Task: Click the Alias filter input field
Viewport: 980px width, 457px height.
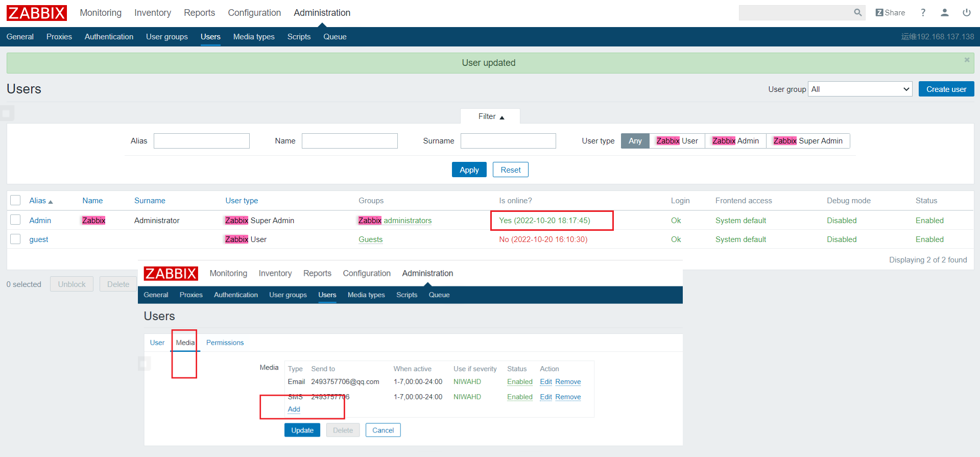Action: click(x=202, y=141)
